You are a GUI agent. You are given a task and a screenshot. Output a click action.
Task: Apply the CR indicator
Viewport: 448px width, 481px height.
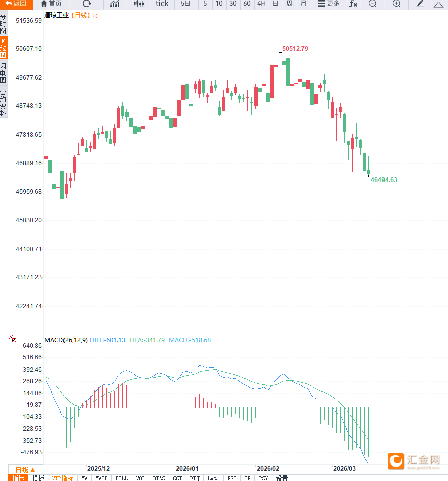[248, 478]
